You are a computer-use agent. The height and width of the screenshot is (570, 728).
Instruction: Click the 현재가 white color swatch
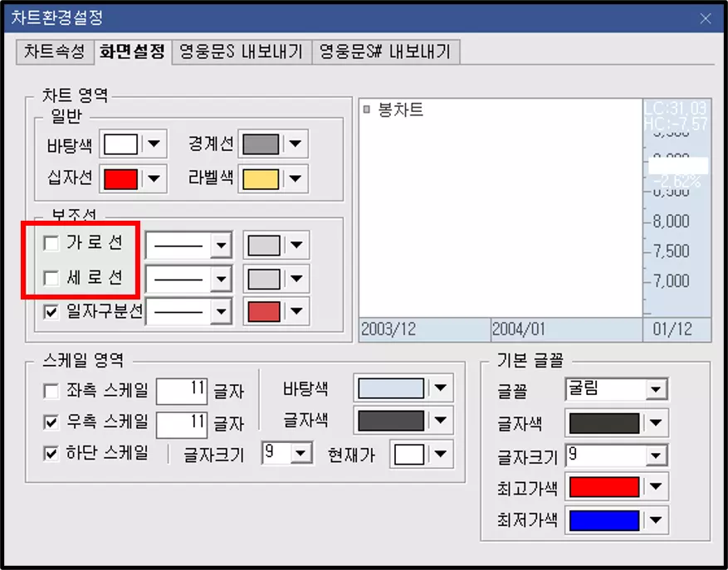click(408, 455)
